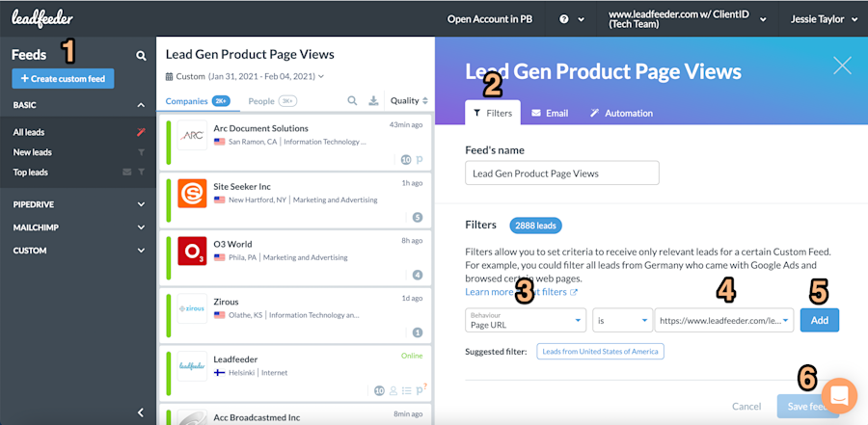Click the visit count badge on Leadfeeder row

click(x=379, y=390)
